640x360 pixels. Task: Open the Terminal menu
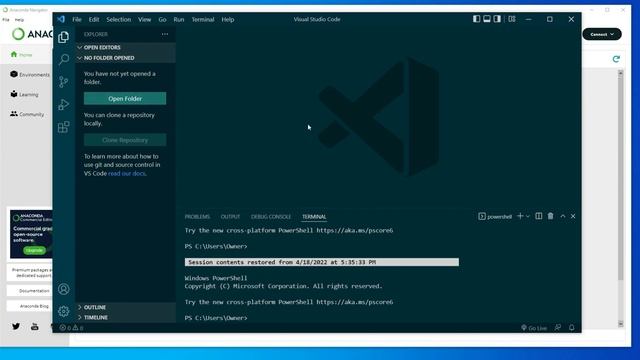[x=203, y=19]
